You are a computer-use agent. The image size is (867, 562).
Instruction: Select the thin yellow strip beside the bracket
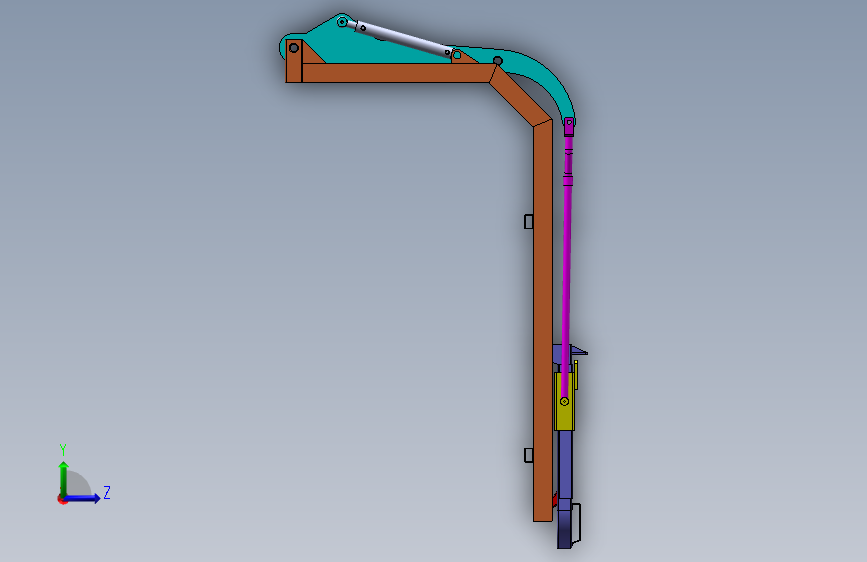tap(576, 375)
